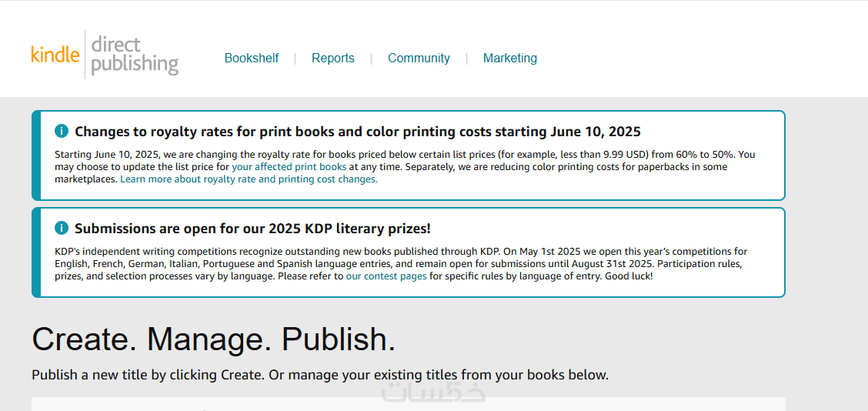The width and height of the screenshot is (868, 411).
Task: Click the literary prizes description paragraph
Action: pyautogui.click(x=402, y=264)
